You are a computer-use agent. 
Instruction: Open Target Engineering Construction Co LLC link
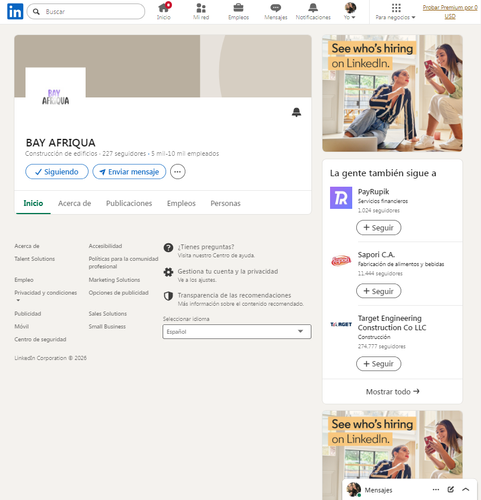pyautogui.click(x=392, y=323)
